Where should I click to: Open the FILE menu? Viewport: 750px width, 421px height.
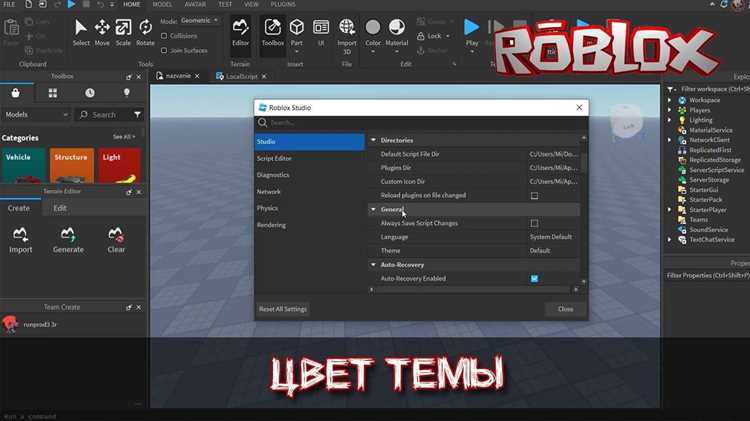(x=9, y=4)
